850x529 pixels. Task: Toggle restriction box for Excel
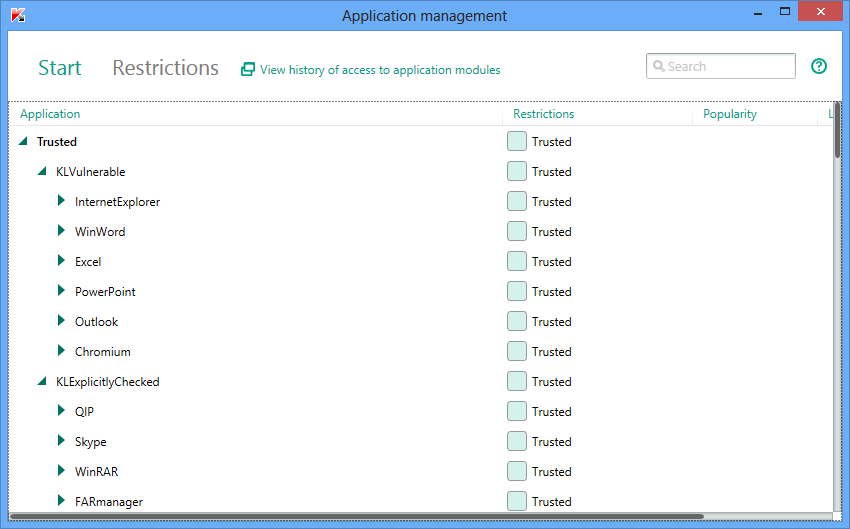[x=517, y=261]
